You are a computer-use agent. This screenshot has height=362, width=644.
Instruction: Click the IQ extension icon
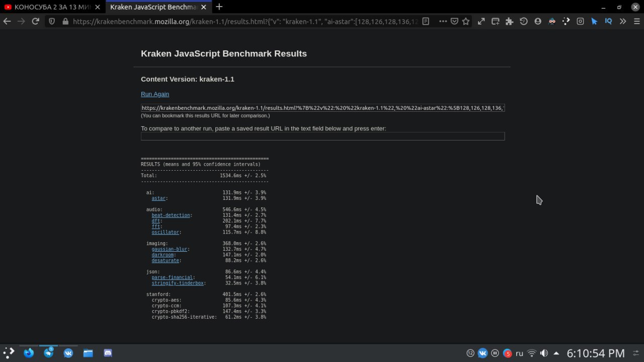coord(608,22)
